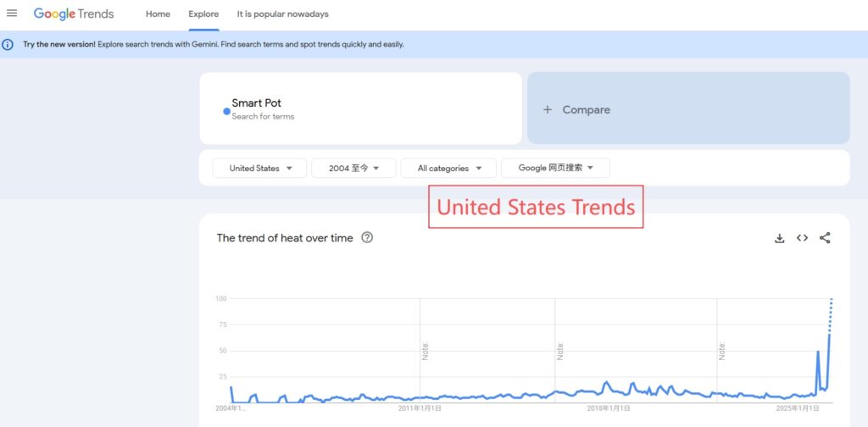This screenshot has height=427, width=868.
Task: Share the heat trend chart
Action: click(x=825, y=238)
